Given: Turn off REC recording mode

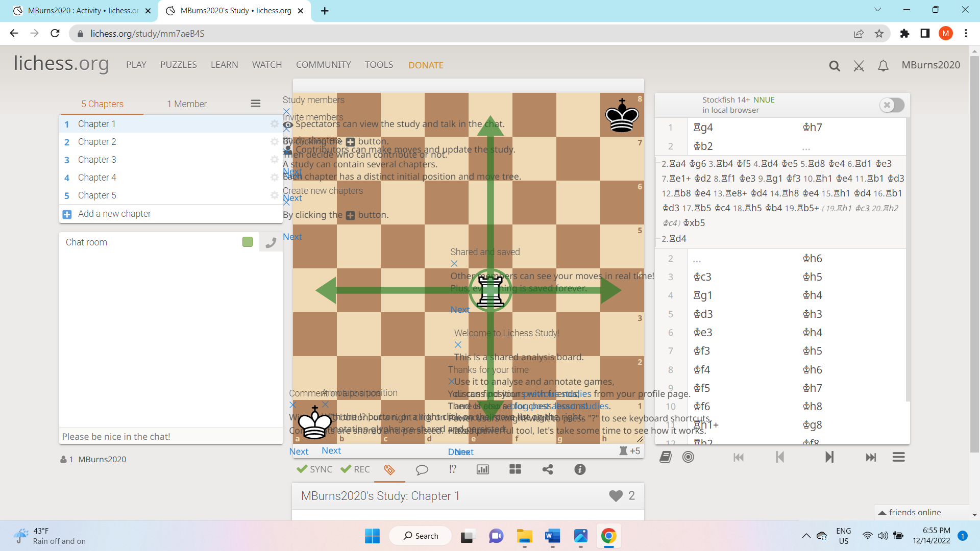Looking at the screenshot, I should (355, 469).
